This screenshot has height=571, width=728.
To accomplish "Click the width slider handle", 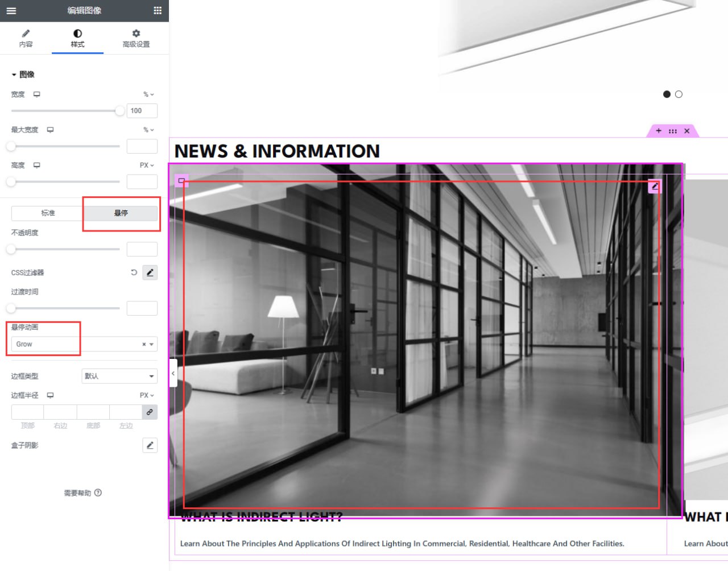I will tap(119, 111).
